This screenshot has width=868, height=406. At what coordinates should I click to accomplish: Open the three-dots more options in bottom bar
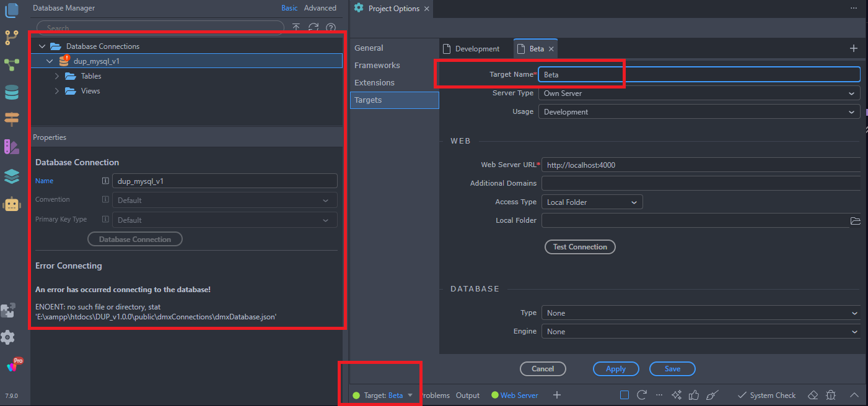pyautogui.click(x=659, y=395)
